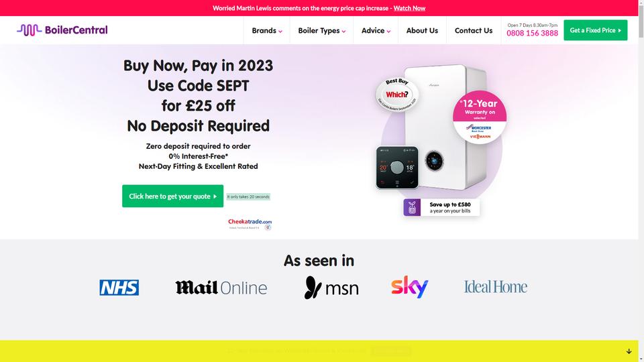Click the msn butterfly logo
The height and width of the screenshot is (362, 644).
pyautogui.click(x=331, y=288)
